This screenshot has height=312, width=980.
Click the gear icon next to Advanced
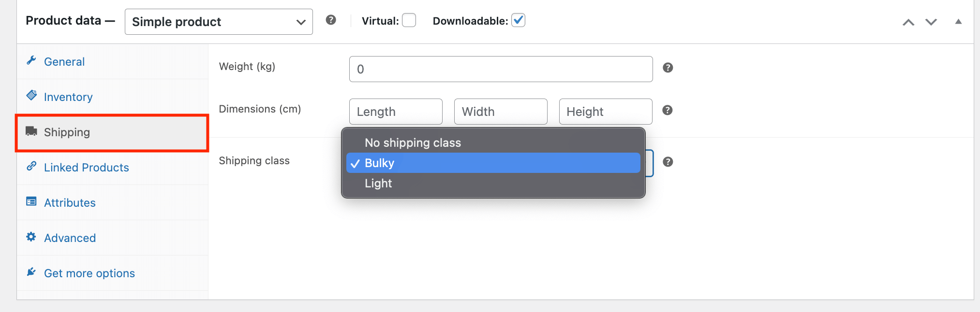point(31,237)
